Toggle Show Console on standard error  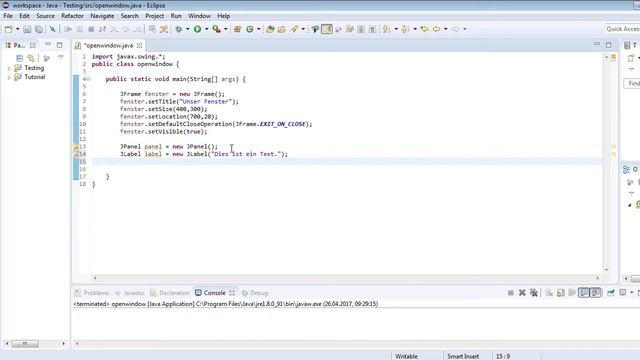tap(596, 293)
